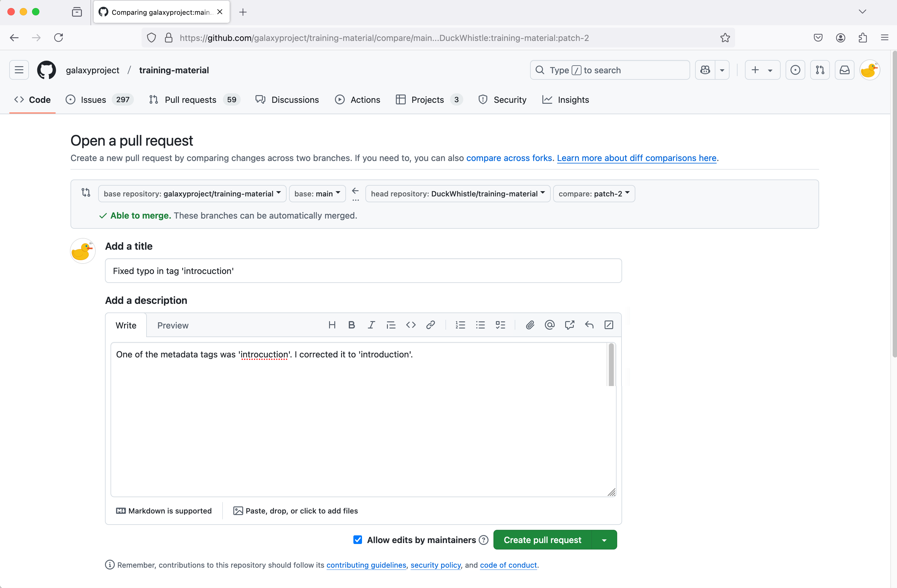Insert a numbered list
The image size is (897, 588).
tap(460, 325)
